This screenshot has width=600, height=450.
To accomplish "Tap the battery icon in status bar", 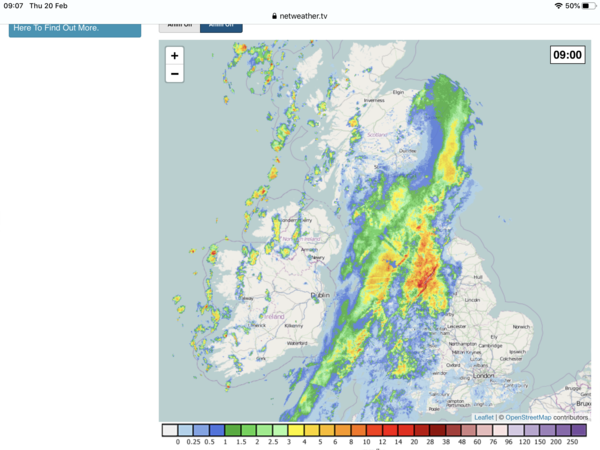I will (589, 6).
